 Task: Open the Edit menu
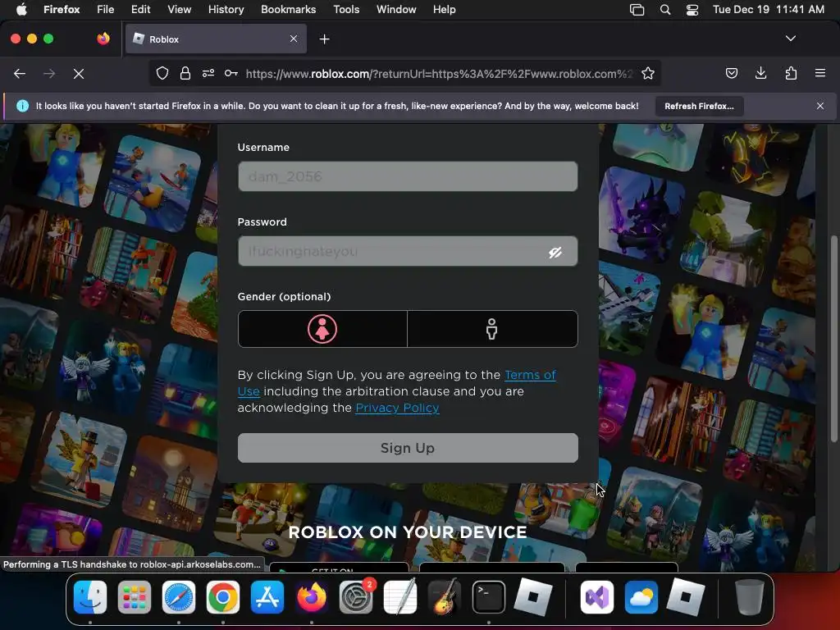pos(140,10)
